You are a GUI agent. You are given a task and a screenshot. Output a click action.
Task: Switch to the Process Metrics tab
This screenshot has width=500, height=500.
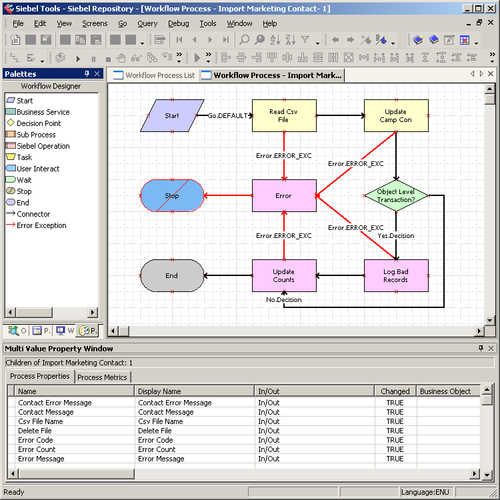pyautogui.click(x=102, y=377)
